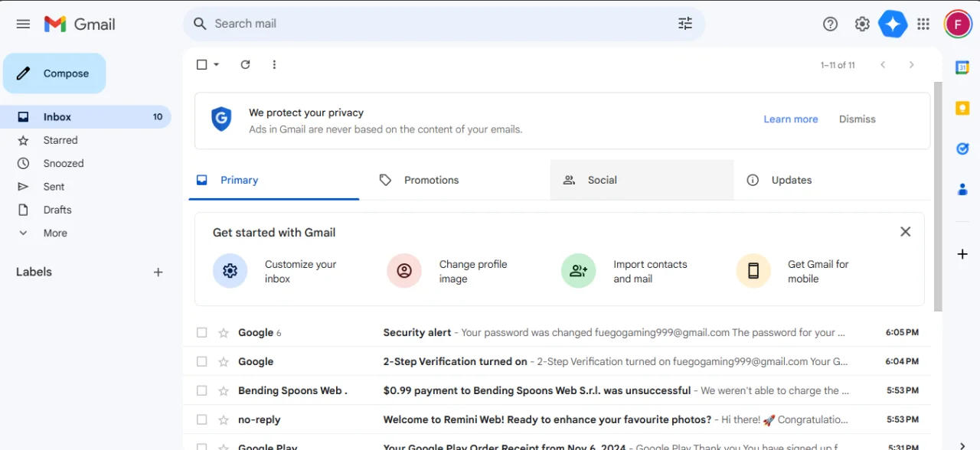This screenshot has width=980, height=450.
Task: Select the Remini no-reply email checkbox
Action: click(x=202, y=419)
